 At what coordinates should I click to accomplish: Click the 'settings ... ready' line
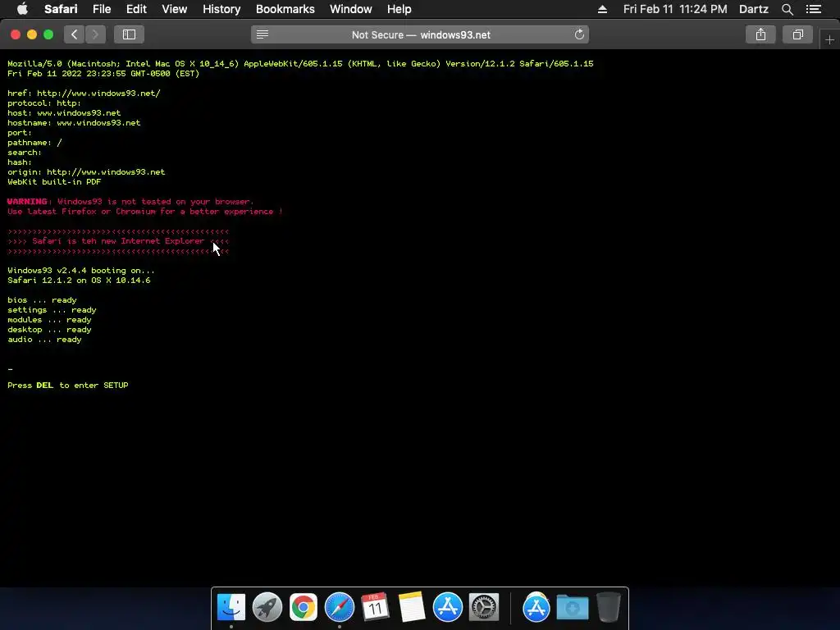point(52,310)
